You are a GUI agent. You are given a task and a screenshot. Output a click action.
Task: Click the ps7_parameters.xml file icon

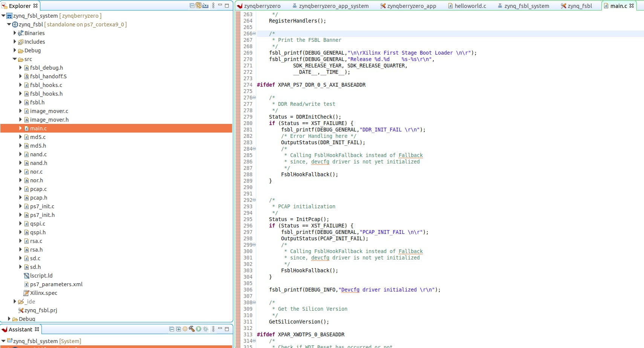pyautogui.click(x=26, y=284)
